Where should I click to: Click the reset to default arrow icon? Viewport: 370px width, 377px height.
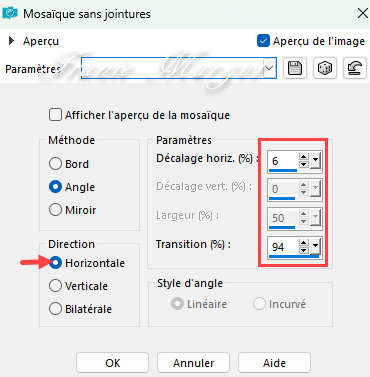[x=354, y=68]
